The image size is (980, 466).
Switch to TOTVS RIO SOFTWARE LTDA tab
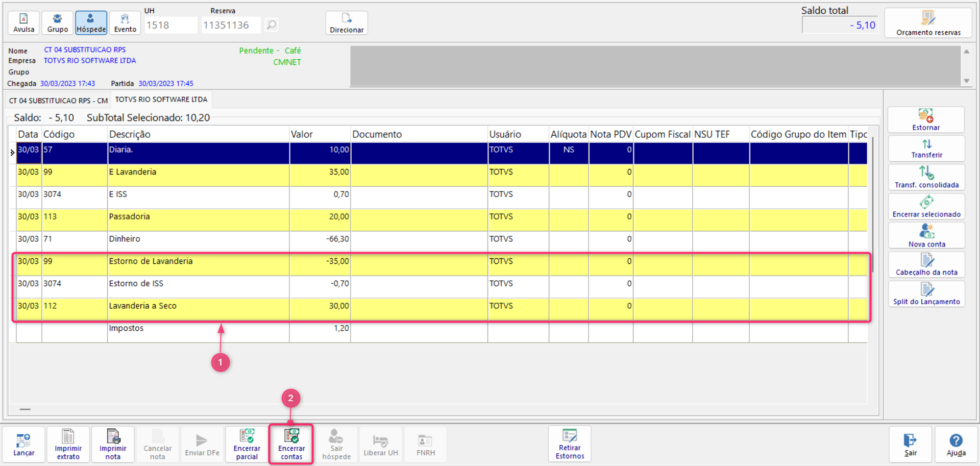point(161,100)
